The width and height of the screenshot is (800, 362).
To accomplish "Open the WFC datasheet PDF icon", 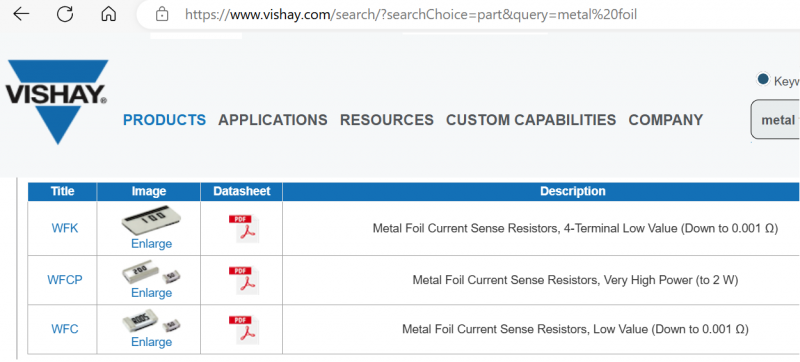I will pyautogui.click(x=244, y=329).
